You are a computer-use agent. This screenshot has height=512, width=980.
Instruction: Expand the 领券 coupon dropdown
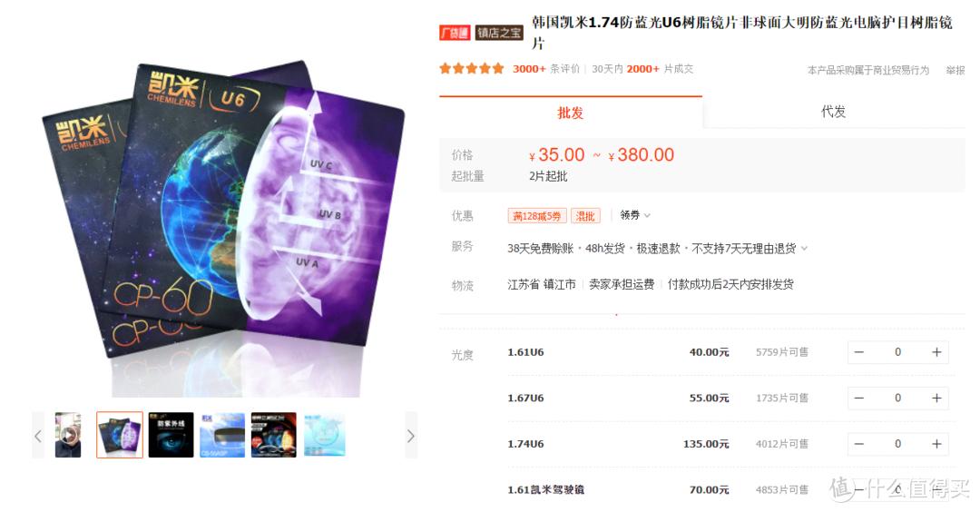tap(635, 215)
